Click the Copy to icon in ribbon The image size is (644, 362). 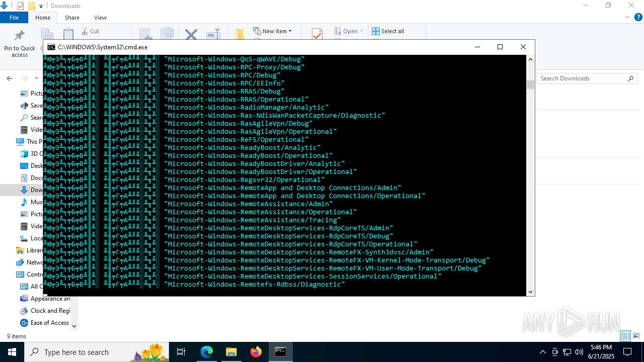(167, 34)
